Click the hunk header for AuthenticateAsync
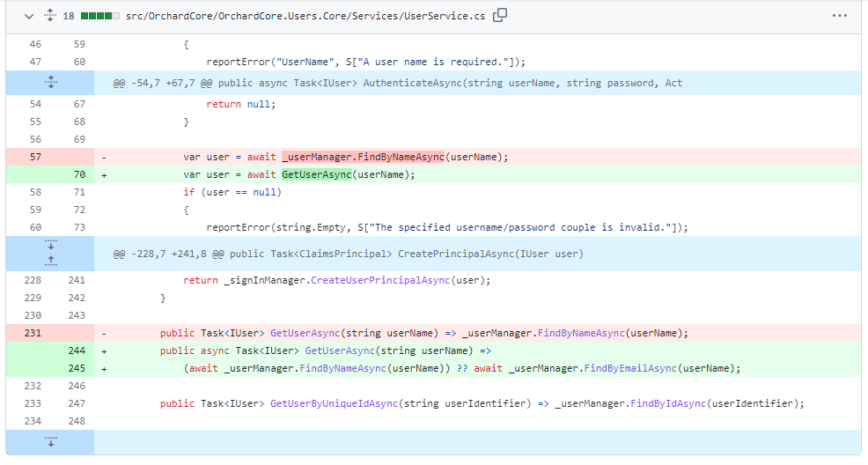 (397, 83)
